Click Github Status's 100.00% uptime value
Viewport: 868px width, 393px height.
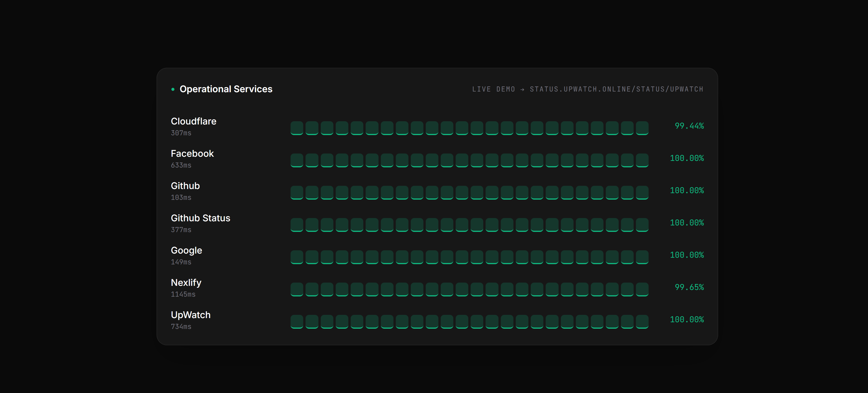click(687, 223)
